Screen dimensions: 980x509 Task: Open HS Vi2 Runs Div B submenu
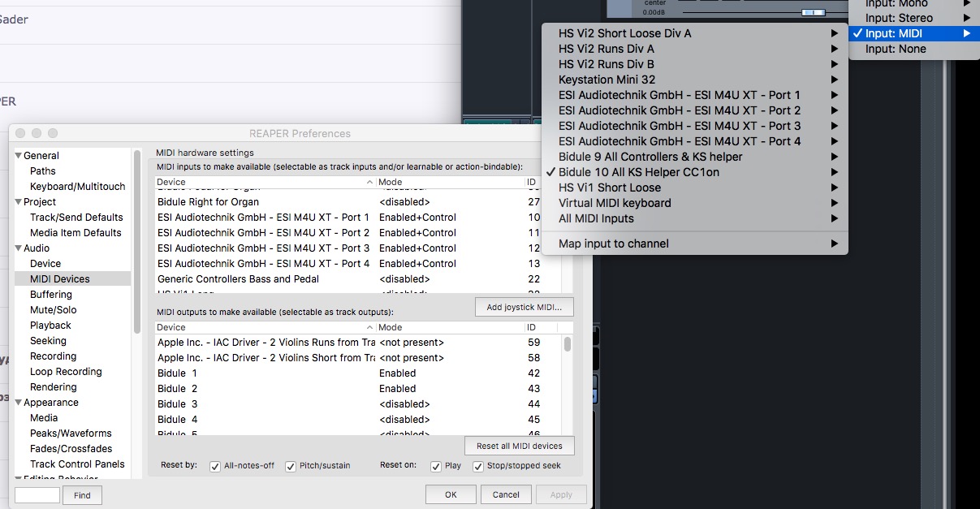tap(695, 64)
